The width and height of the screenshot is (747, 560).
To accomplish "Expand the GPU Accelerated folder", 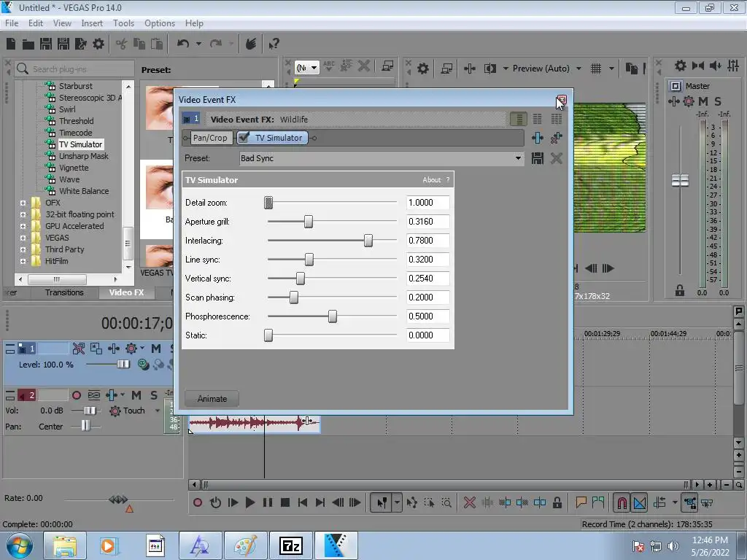I will tap(23, 226).
